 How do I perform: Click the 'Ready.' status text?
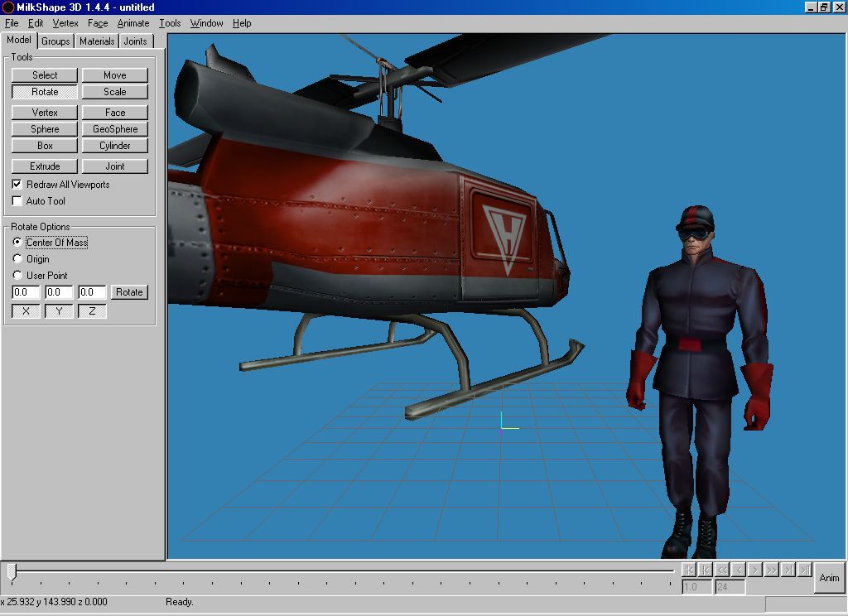click(180, 602)
